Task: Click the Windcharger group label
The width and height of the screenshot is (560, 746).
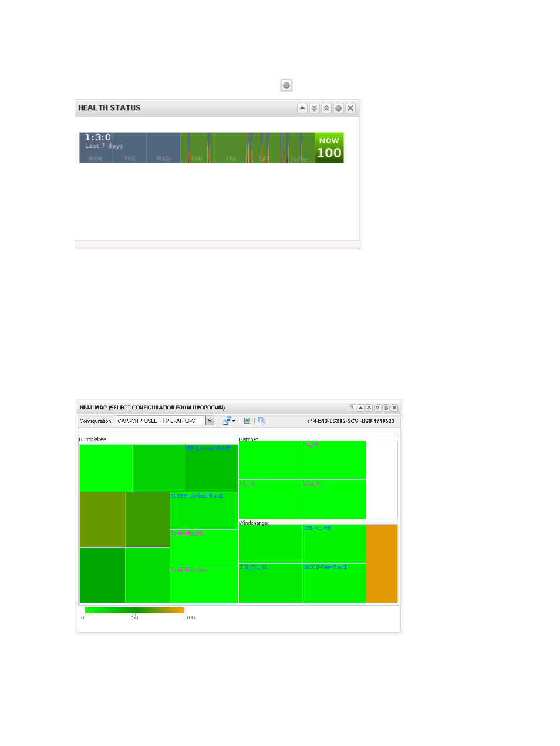Action: point(254,522)
